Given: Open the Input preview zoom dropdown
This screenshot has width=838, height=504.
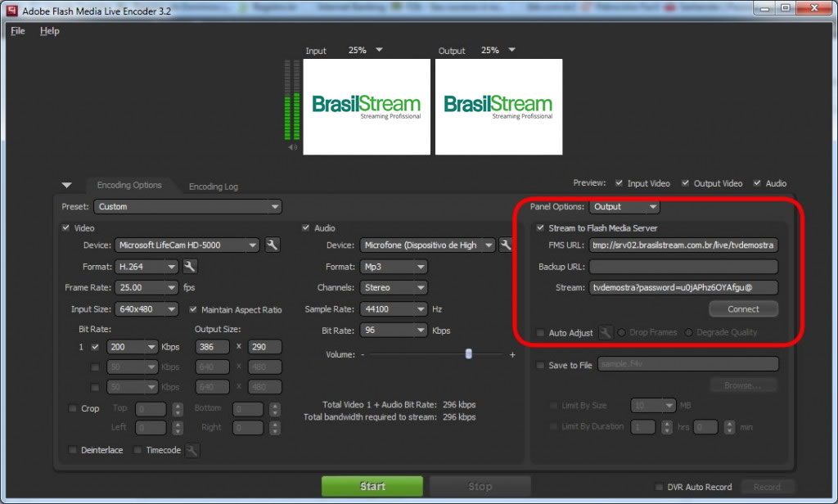Looking at the screenshot, I should pyautogui.click(x=379, y=50).
